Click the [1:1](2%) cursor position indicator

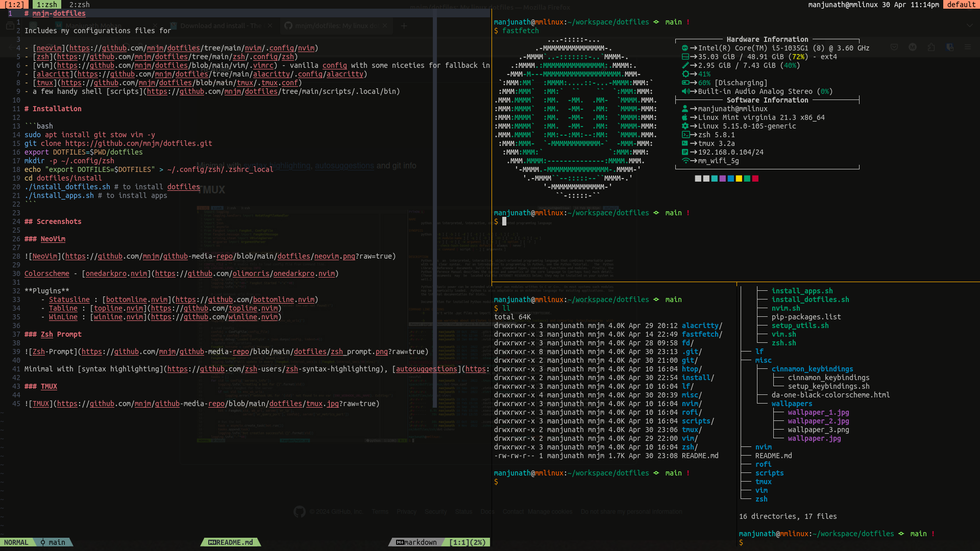[468, 542]
